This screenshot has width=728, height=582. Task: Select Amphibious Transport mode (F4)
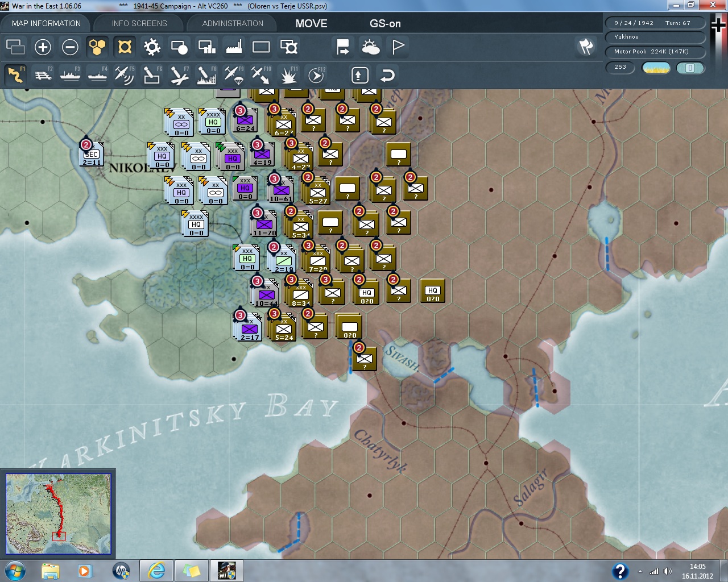point(97,75)
